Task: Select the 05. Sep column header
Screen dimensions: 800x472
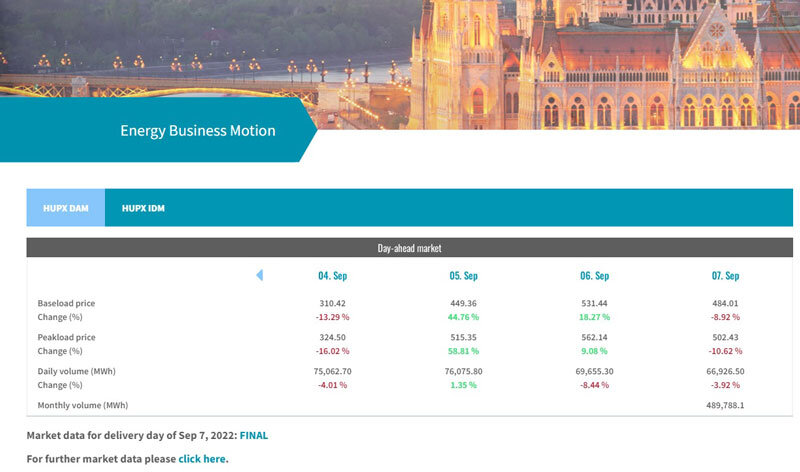Action: tap(464, 275)
